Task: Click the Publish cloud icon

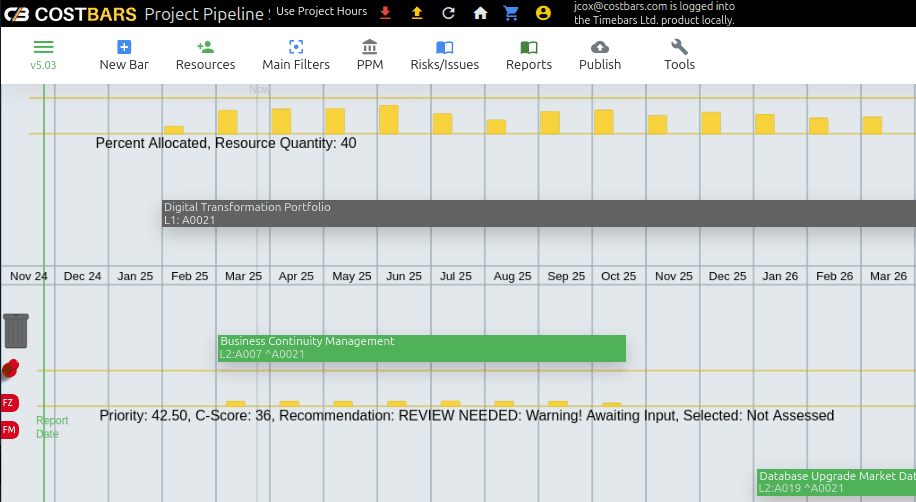Action: coord(600,47)
